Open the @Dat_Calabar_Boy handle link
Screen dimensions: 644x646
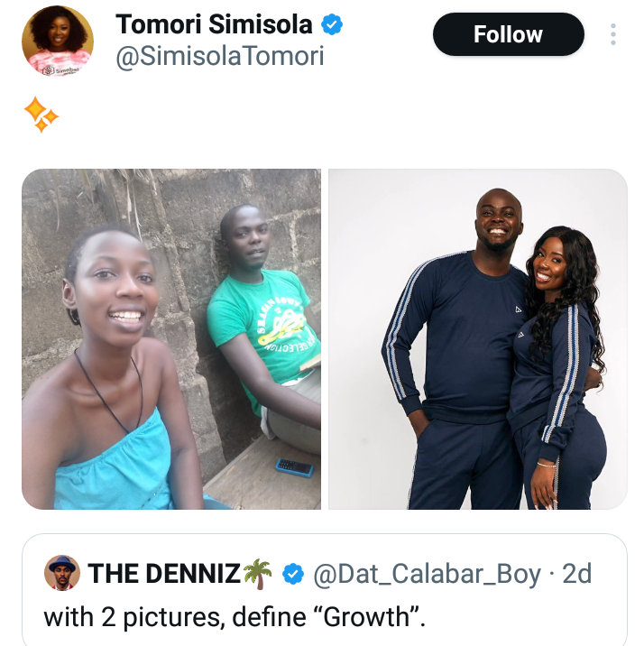[x=427, y=573]
